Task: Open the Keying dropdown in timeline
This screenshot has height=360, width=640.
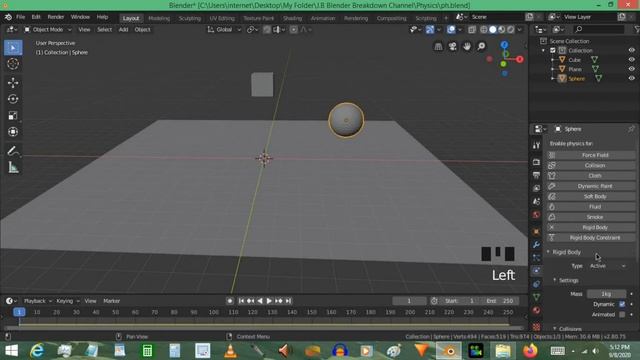Action: point(68,301)
